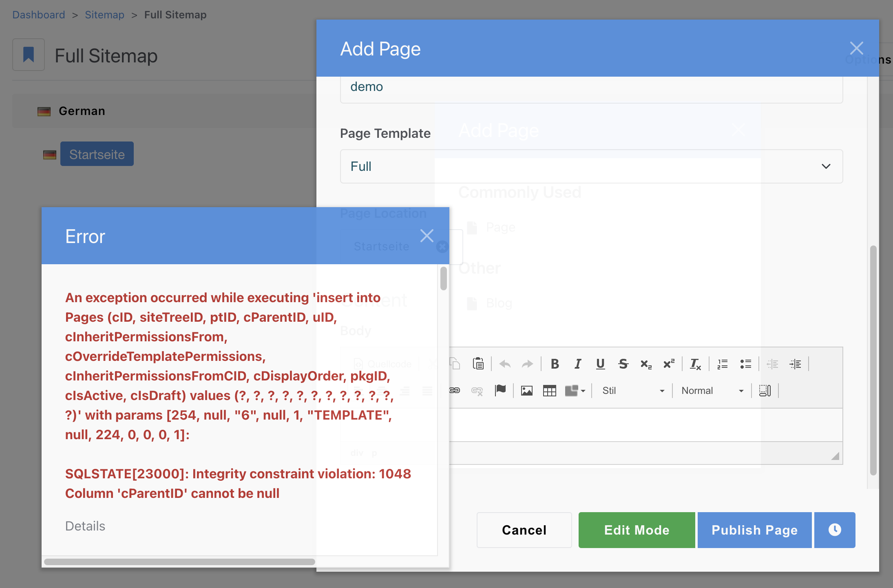Open the Normal paragraph format dropdown
The height and width of the screenshot is (588, 893).
(712, 391)
